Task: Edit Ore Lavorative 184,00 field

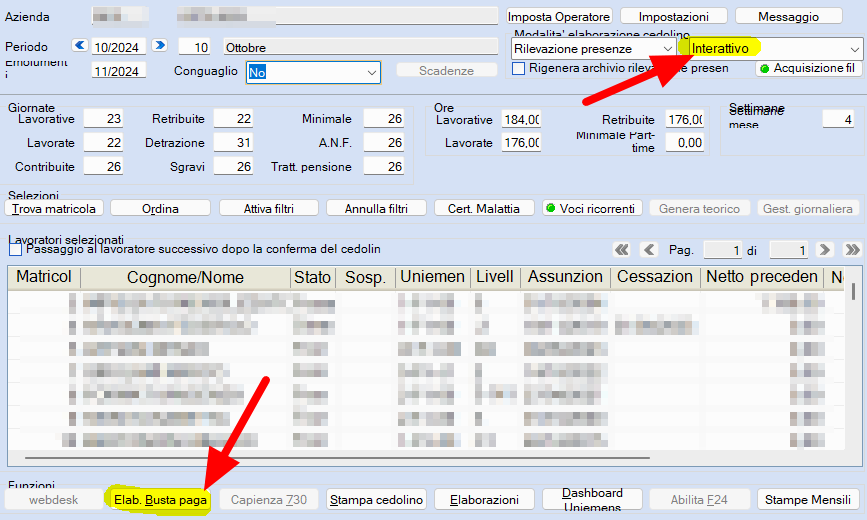Action: (x=521, y=119)
